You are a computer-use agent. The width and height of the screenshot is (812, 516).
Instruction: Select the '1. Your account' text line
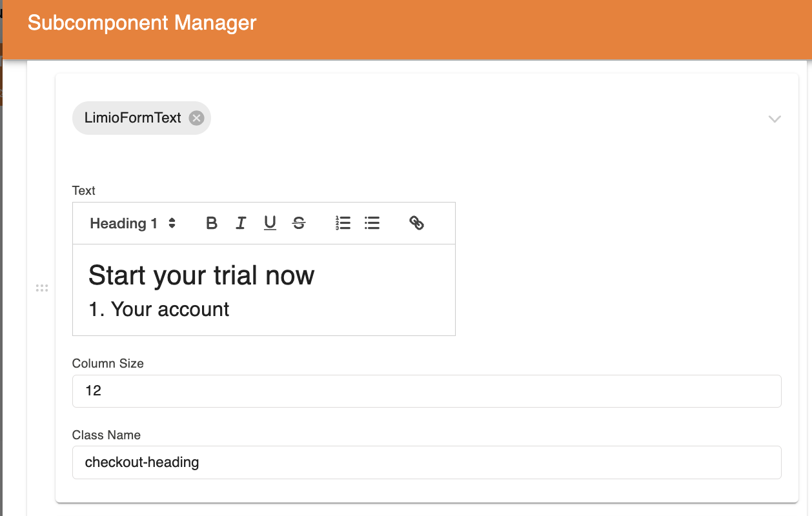[x=159, y=309]
